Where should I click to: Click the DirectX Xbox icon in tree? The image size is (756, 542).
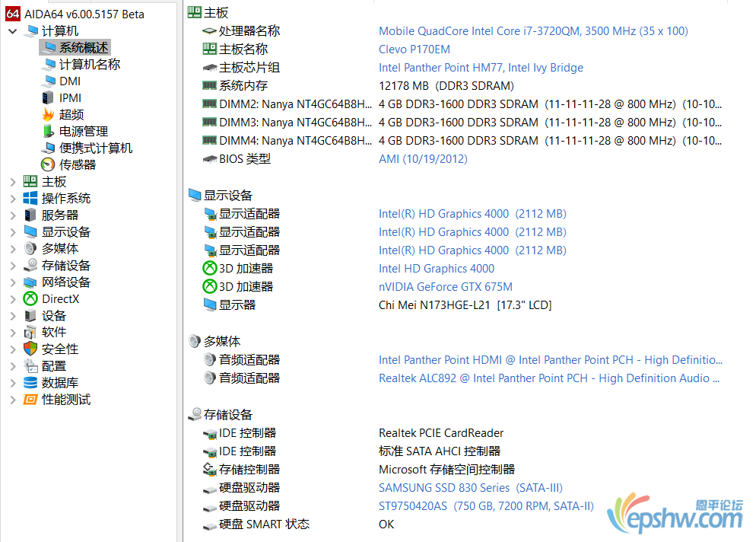(30, 298)
